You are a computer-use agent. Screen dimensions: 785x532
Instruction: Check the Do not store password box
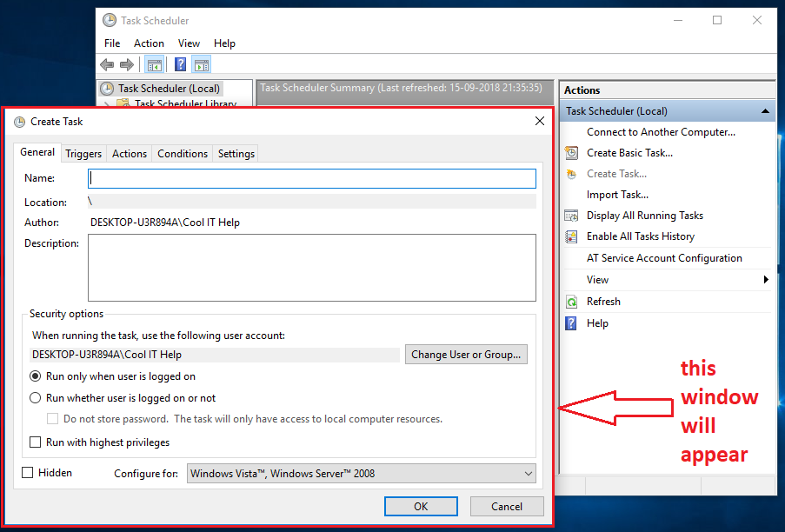pos(52,419)
